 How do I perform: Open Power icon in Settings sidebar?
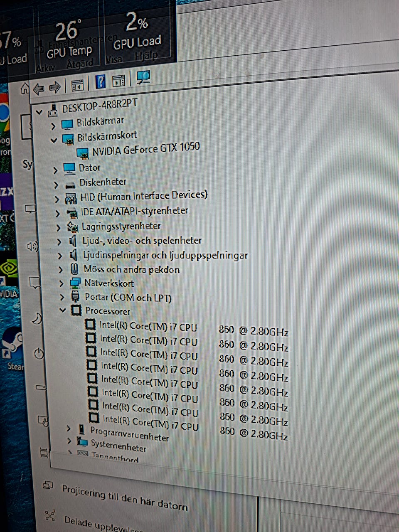(x=39, y=354)
